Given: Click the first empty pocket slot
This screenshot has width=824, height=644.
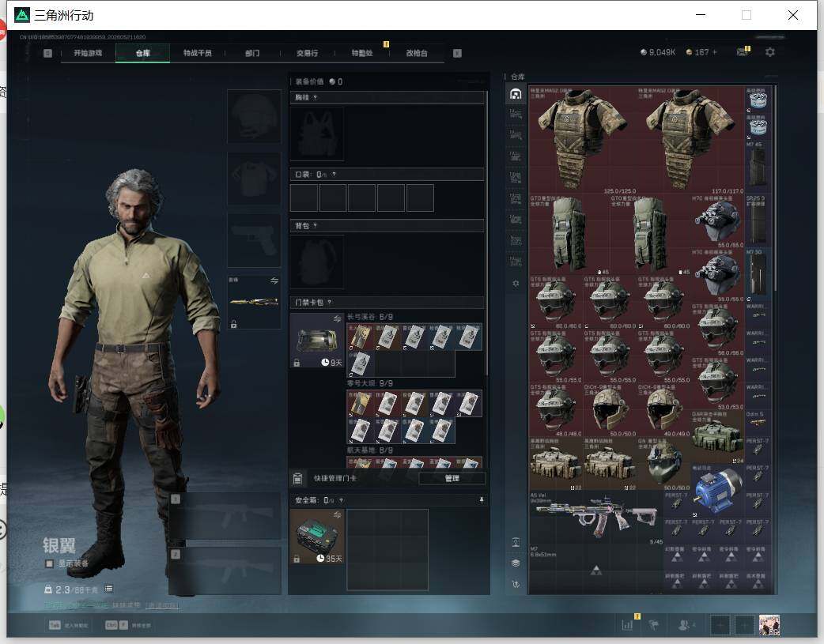Looking at the screenshot, I should click(304, 198).
